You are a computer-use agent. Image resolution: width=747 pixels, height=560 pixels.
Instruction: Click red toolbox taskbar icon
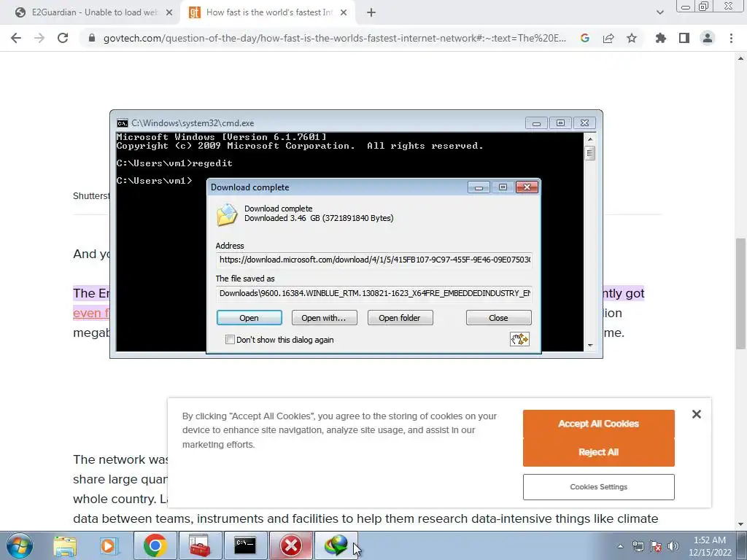(x=200, y=545)
